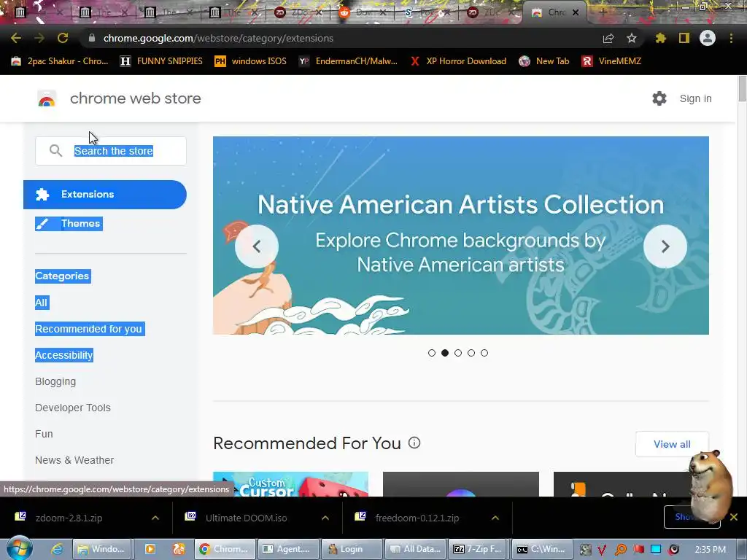The image size is (747, 560).
Task: Choose Recommended for you category
Action: (90, 329)
